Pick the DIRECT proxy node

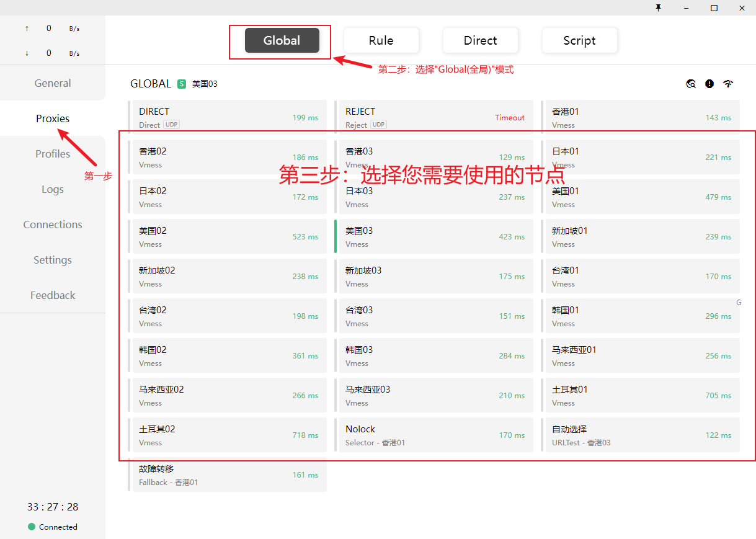coord(228,117)
